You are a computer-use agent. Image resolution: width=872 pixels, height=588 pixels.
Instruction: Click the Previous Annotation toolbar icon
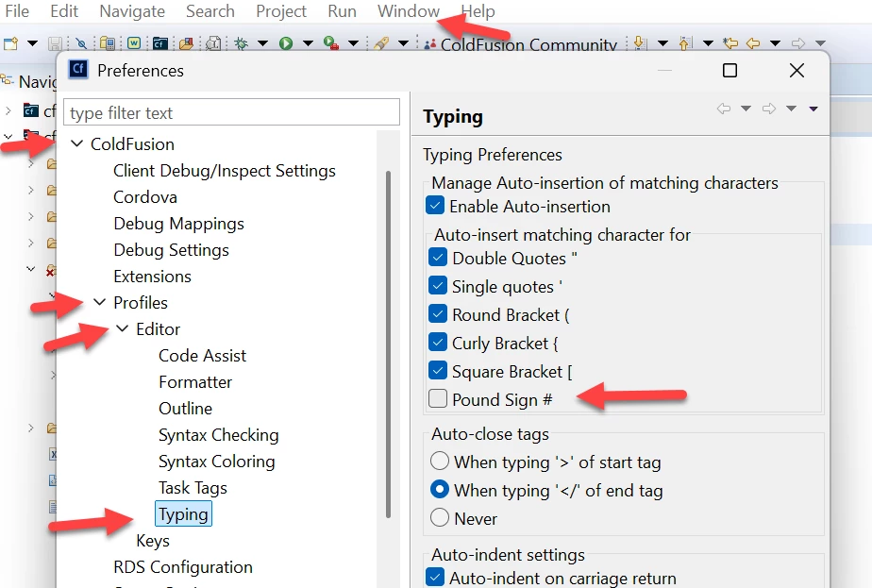pos(686,43)
